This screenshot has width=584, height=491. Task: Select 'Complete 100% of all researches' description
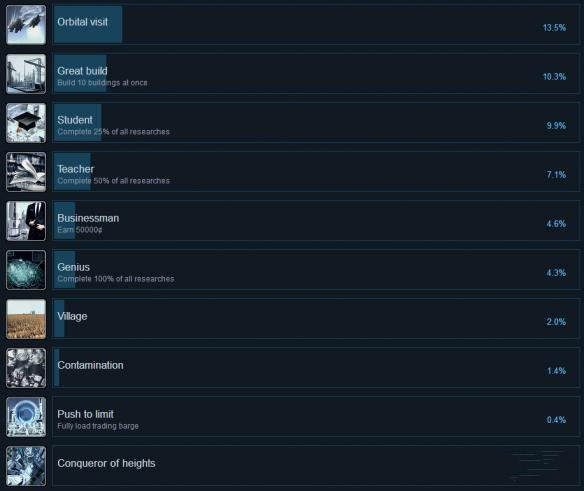pyautogui.click(x=115, y=279)
